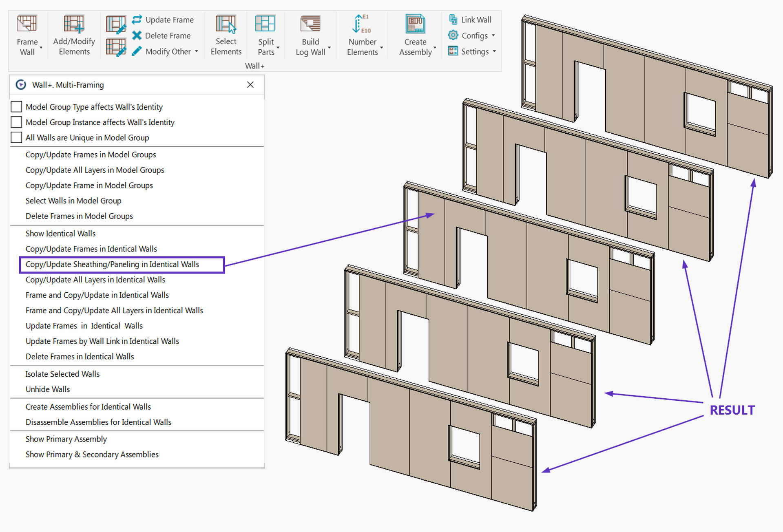The width and height of the screenshot is (783, 532).
Task: Toggle All Walls are Unique in Model Group
Action: point(16,137)
